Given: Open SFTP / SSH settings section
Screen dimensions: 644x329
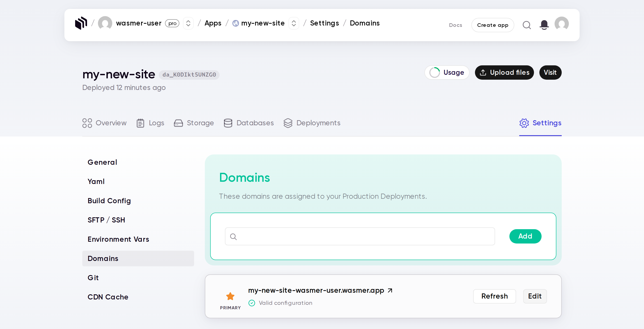Looking at the screenshot, I should pyautogui.click(x=138, y=220).
